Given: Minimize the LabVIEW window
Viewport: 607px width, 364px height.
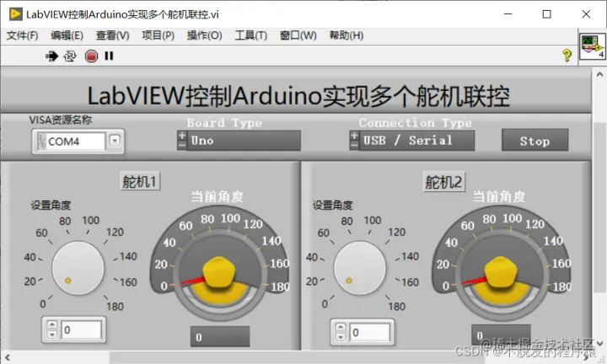Looking at the screenshot, I should pos(508,14).
